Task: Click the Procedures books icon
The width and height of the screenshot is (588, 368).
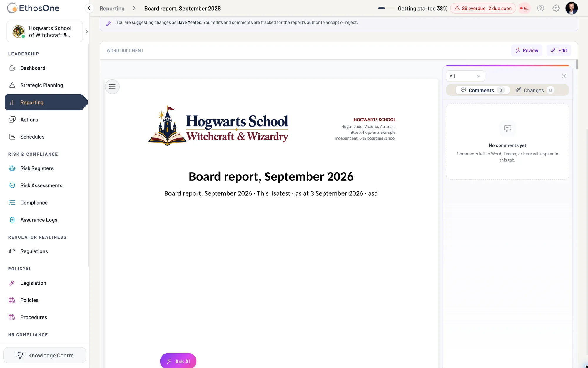Action: tap(12, 317)
